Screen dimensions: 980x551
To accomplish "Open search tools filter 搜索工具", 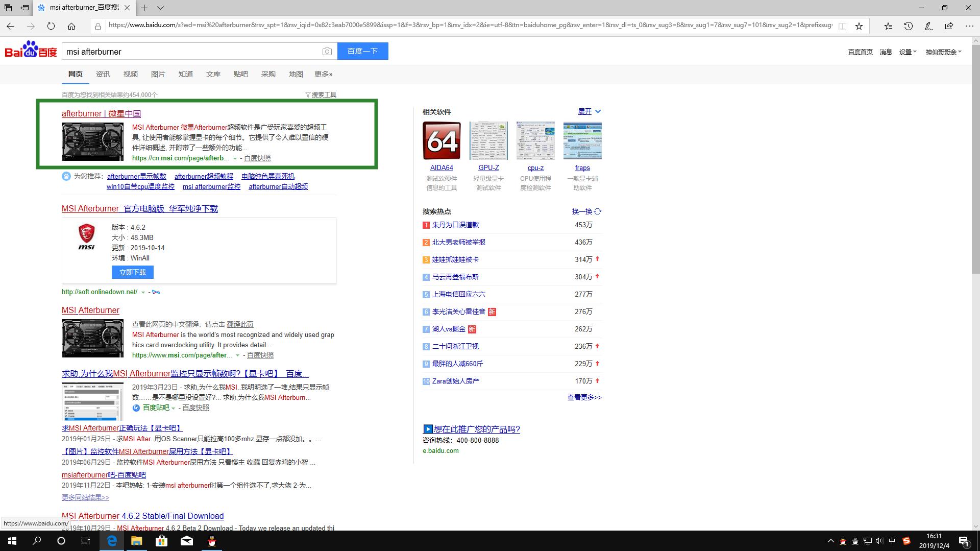I will [321, 94].
